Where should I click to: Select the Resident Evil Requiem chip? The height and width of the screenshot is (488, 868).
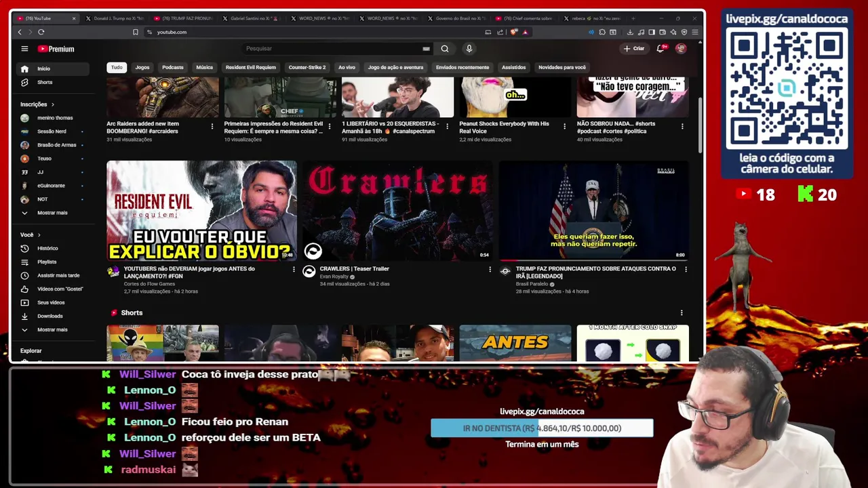(x=251, y=67)
